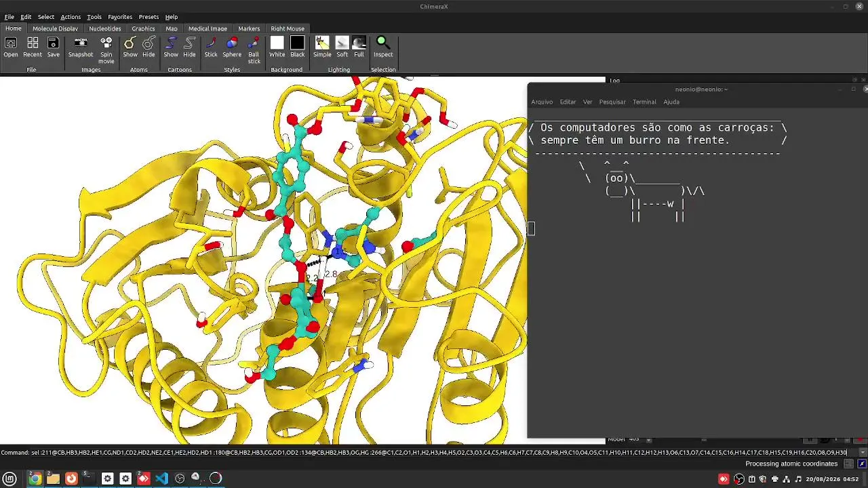Image resolution: width=868 pixels, height=488 pixels.
Task: Open the Editar menu in the terminal window
Action: [x=568, y=102]
